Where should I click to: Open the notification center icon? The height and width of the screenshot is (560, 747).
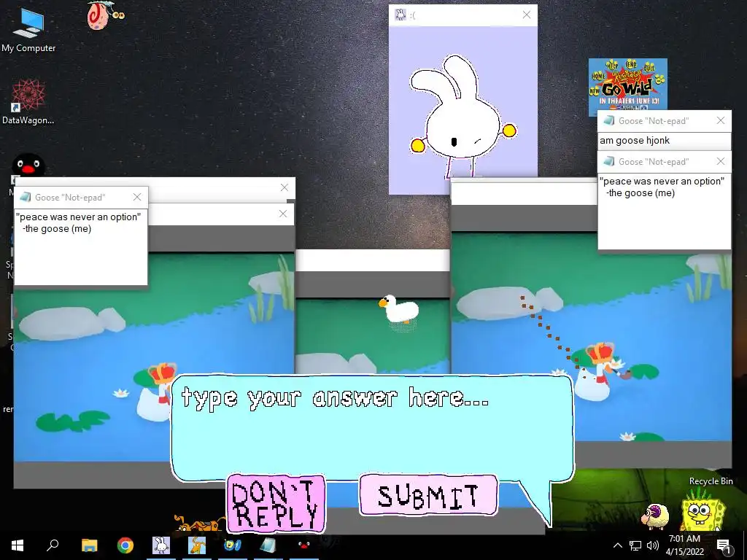click(x=724, y=545)
